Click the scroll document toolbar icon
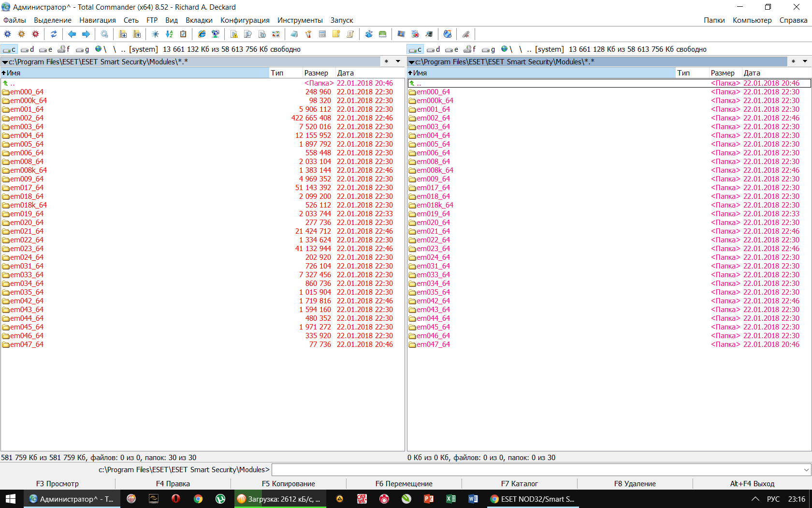 tap(350, 34)
